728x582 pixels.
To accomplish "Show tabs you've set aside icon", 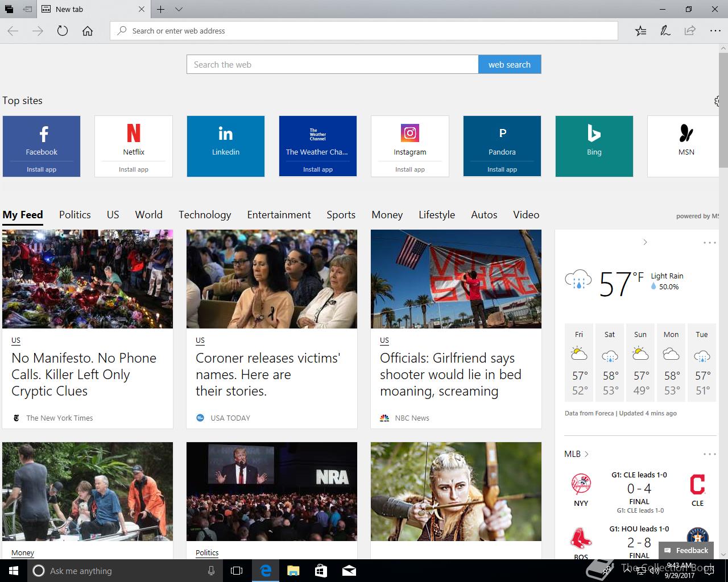I will pos(9,9).
